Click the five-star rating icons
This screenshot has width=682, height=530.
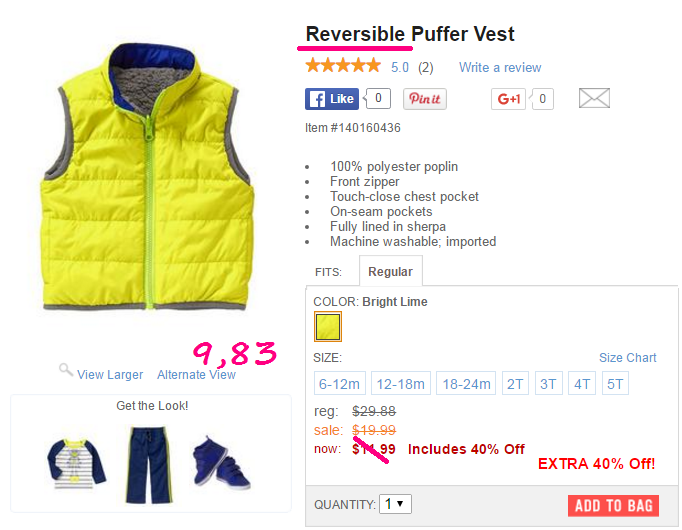coord(343,66)
